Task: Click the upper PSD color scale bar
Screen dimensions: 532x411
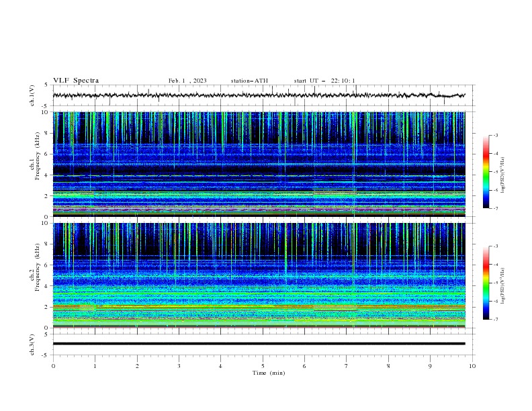Action: (486, 172)
